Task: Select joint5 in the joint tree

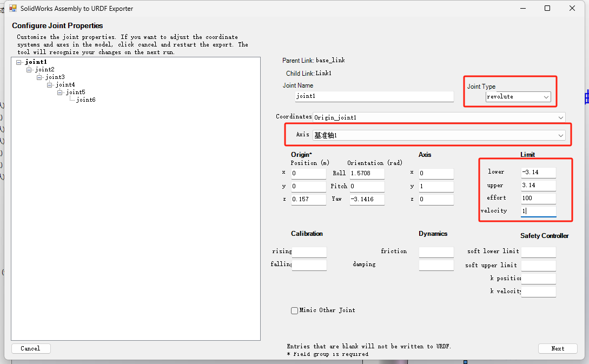Action: [76, 92]
